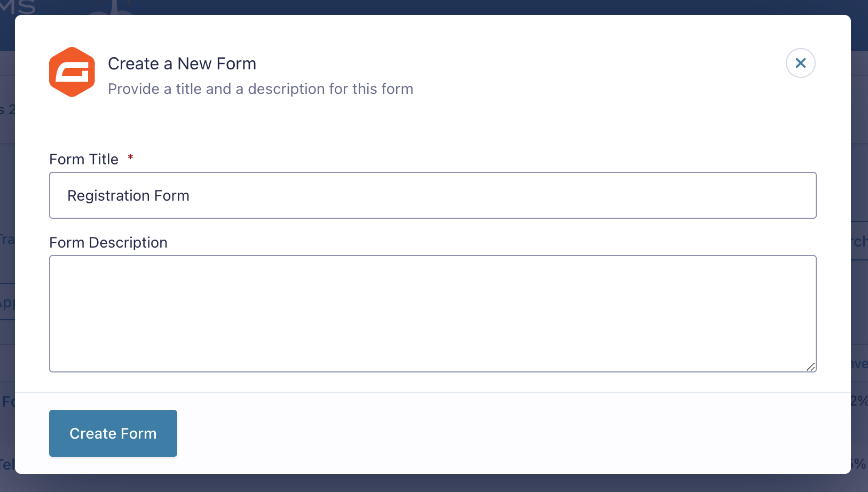Click the 'Create a New Form' heading
Screen dimensions: 868x492
click(182, 63)
